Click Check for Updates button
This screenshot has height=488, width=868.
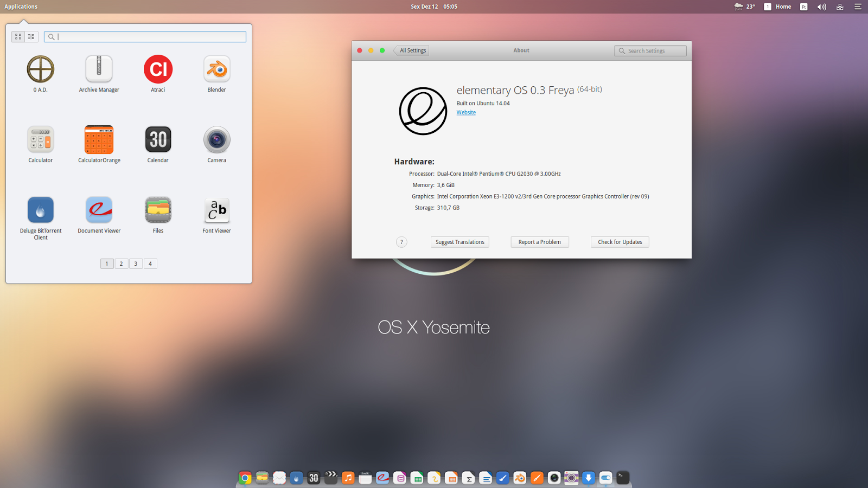tap(620, 242)
